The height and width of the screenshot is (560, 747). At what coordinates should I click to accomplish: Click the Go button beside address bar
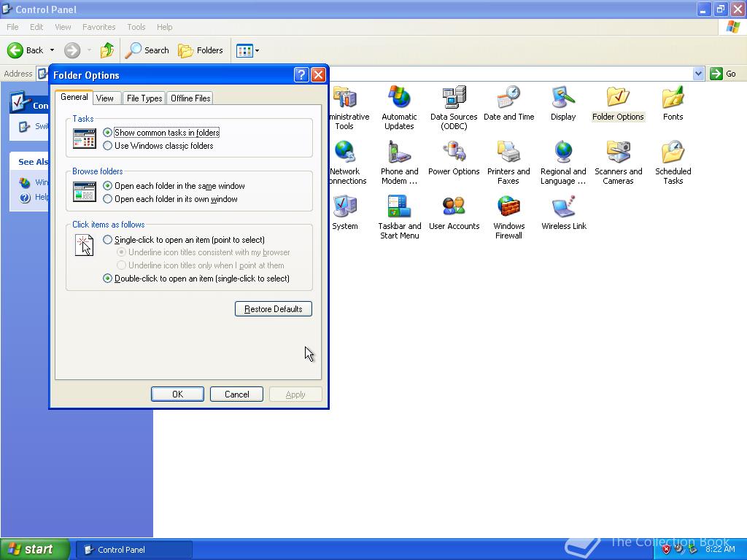pyautogui.click(x=723, y=74)
